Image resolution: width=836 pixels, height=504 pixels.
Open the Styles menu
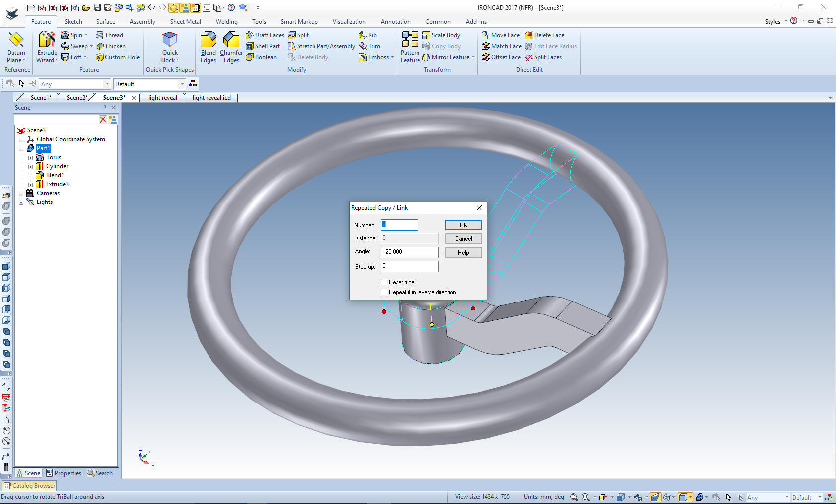click(776, 22)
